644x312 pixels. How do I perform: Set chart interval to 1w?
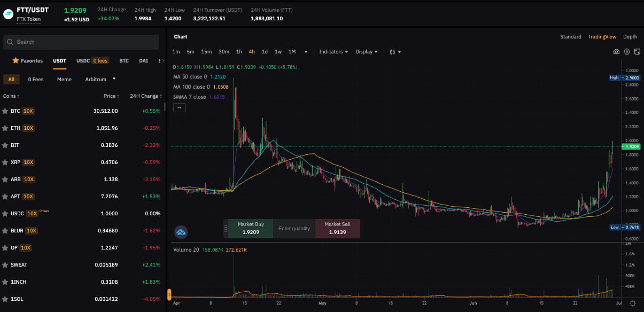(278, 52)
